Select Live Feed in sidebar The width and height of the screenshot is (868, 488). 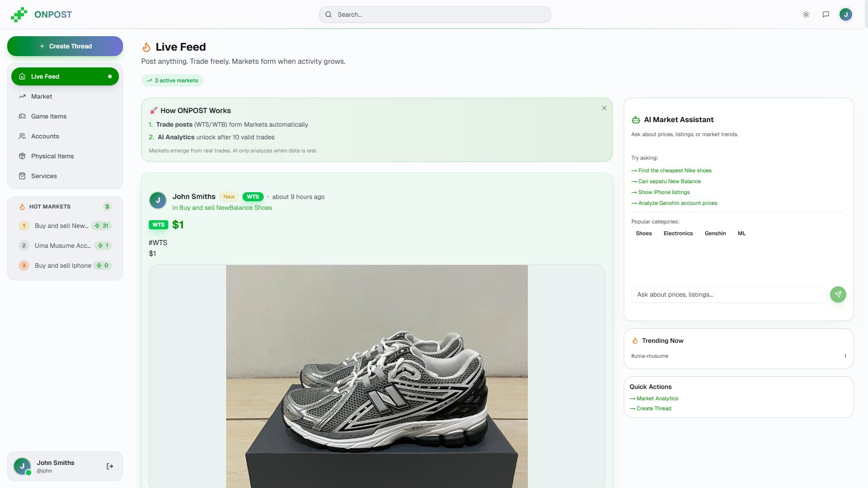pos(65,76)
